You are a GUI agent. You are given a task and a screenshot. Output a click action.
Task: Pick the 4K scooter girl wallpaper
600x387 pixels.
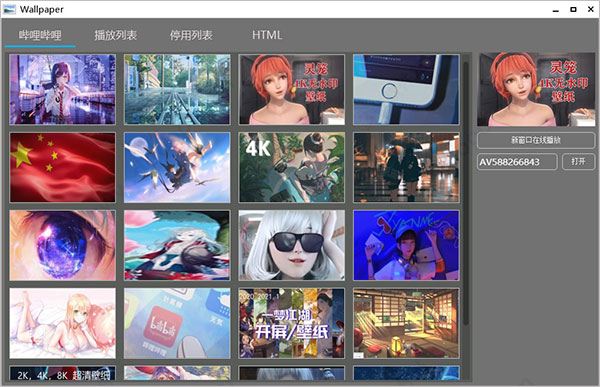coord(292,167)
